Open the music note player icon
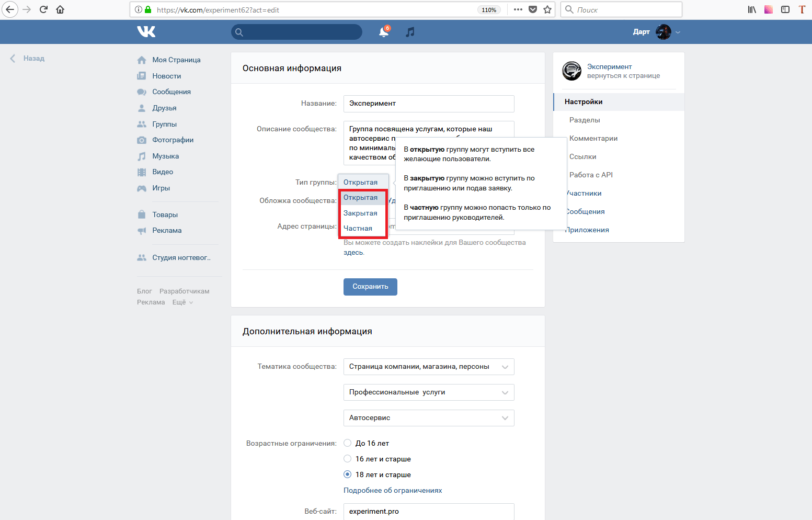 point(410,32)
